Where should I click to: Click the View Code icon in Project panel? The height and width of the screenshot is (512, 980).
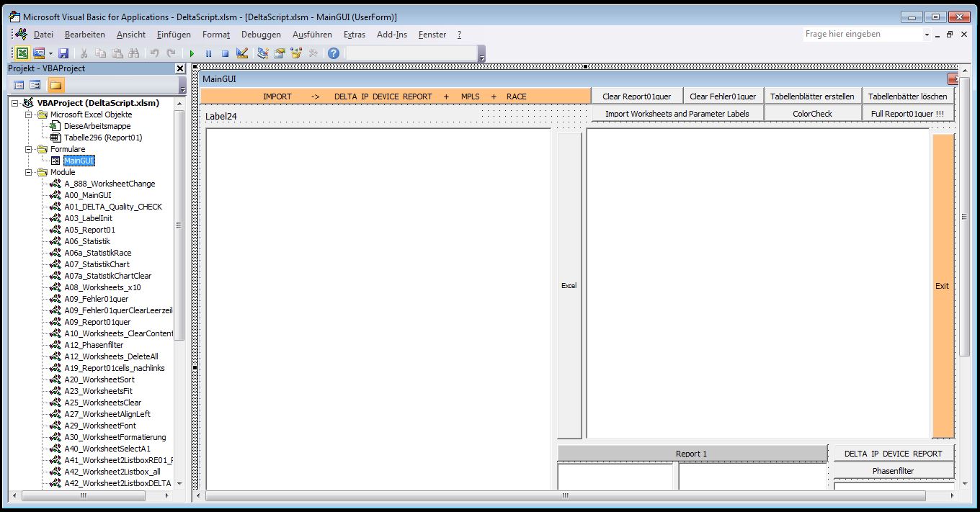click(x=19, y=85)
